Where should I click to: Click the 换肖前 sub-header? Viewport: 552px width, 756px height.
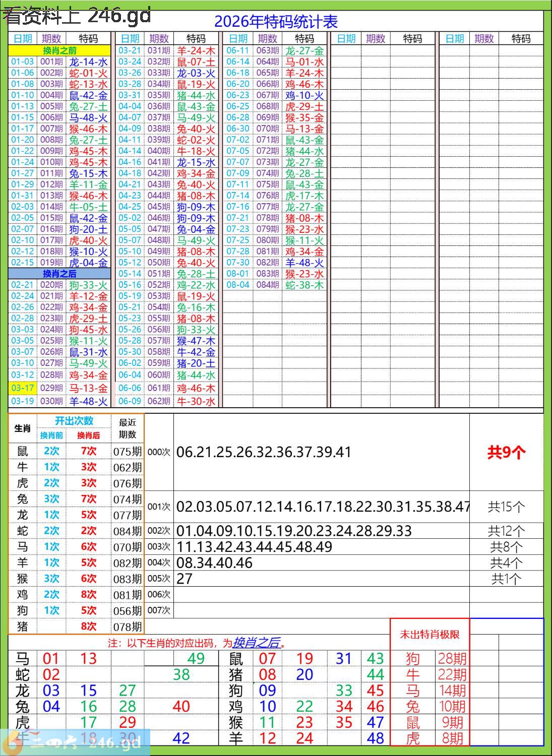point(51,435)
